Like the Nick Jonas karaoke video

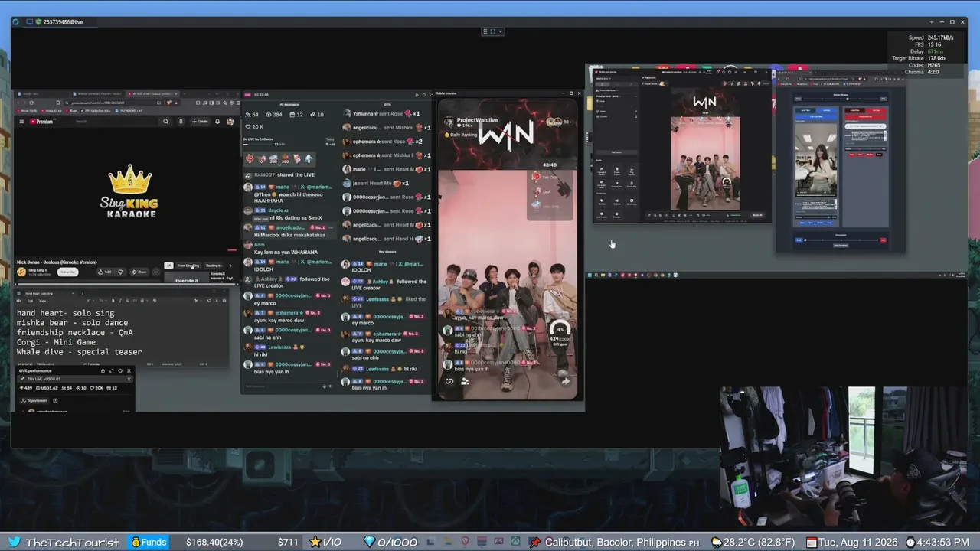pos(106,272)
